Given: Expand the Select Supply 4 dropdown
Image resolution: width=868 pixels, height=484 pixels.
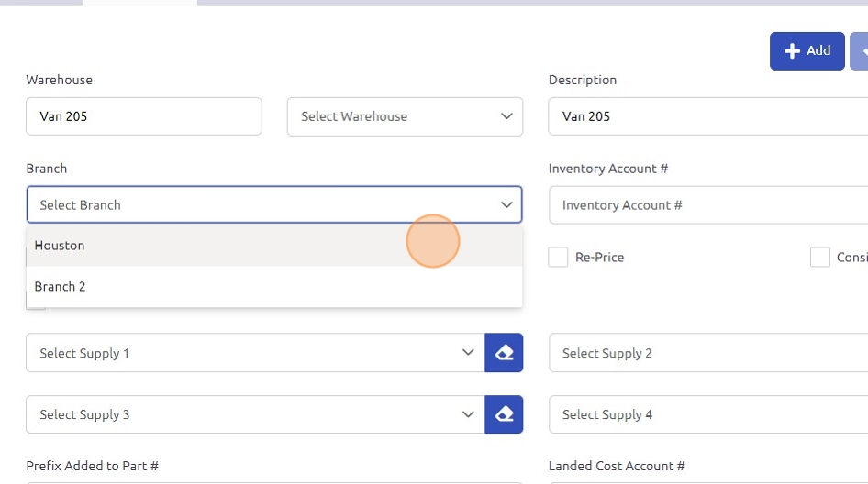Looking at the screenshot, I should (x=707, y=414).
